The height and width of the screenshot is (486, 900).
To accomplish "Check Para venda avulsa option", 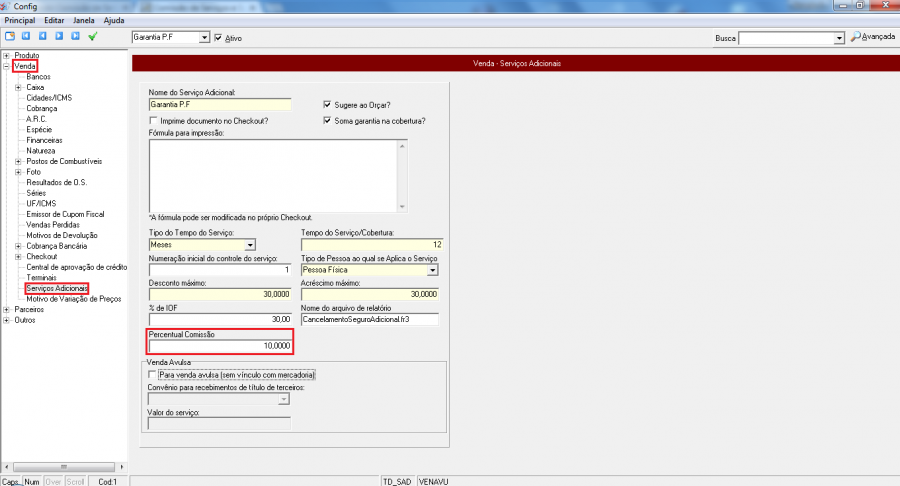I will click(152, 375).
